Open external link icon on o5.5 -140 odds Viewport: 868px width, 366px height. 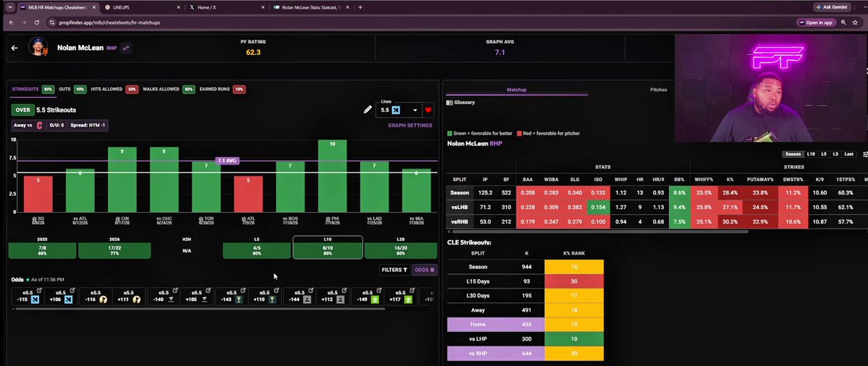175,291
